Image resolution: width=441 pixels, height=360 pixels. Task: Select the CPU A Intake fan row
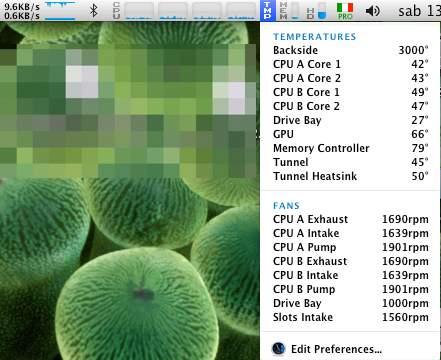coord(350,233)
